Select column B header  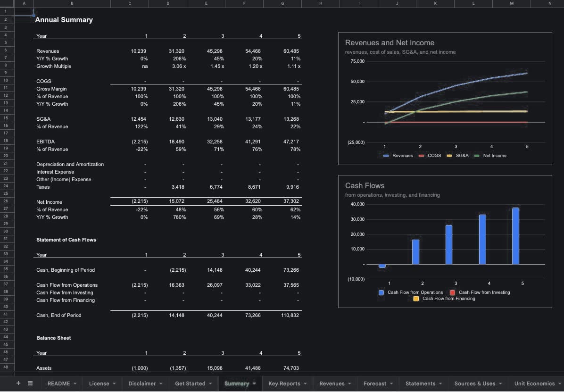pyautogui.click(x=72, y=3)
